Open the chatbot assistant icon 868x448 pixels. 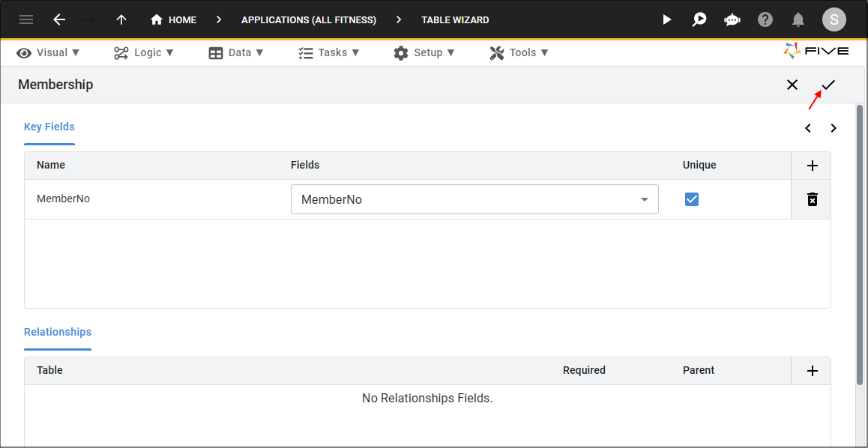click(732, 20)
